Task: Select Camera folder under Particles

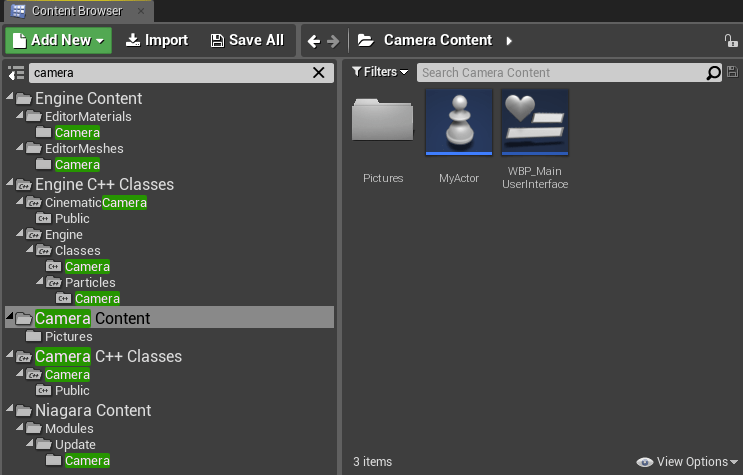Action: (98, 299)
